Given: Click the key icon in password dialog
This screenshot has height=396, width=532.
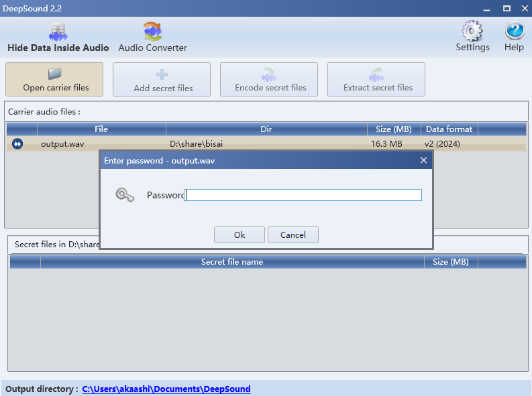Looking at the screenshot, I should (125, 195).
